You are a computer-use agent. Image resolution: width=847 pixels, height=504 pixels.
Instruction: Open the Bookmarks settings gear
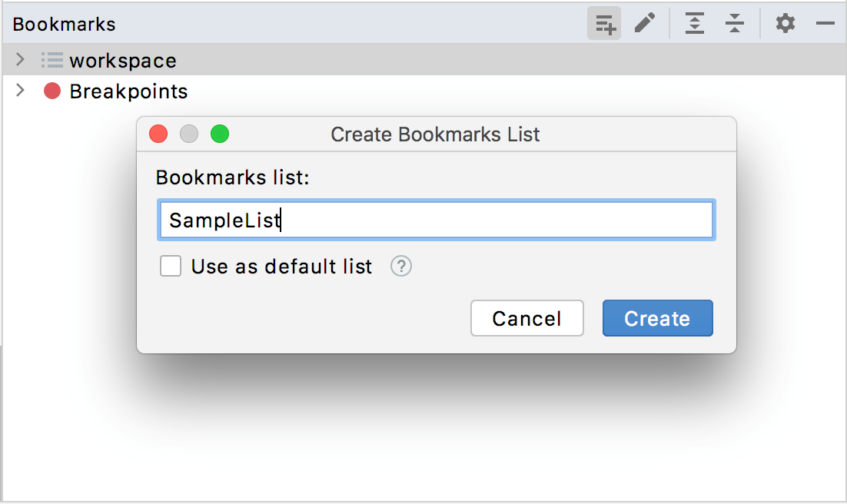785,23
